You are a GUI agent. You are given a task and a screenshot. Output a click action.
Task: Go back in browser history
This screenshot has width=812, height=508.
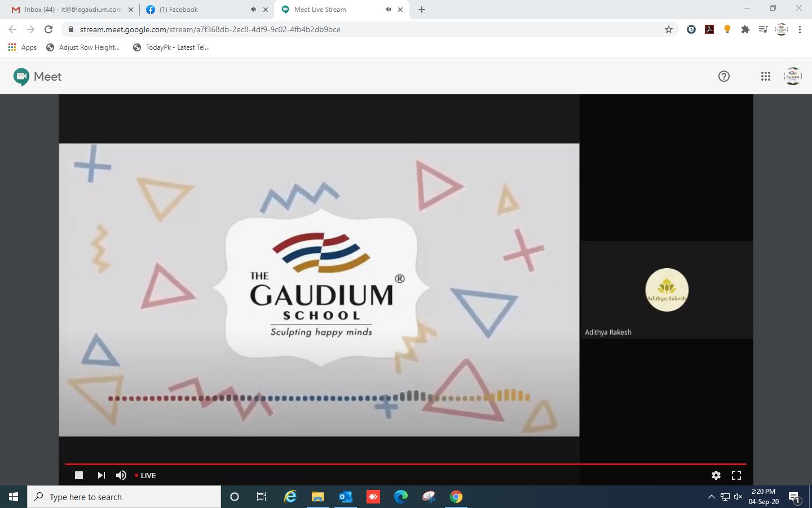[x=12, y=29]
